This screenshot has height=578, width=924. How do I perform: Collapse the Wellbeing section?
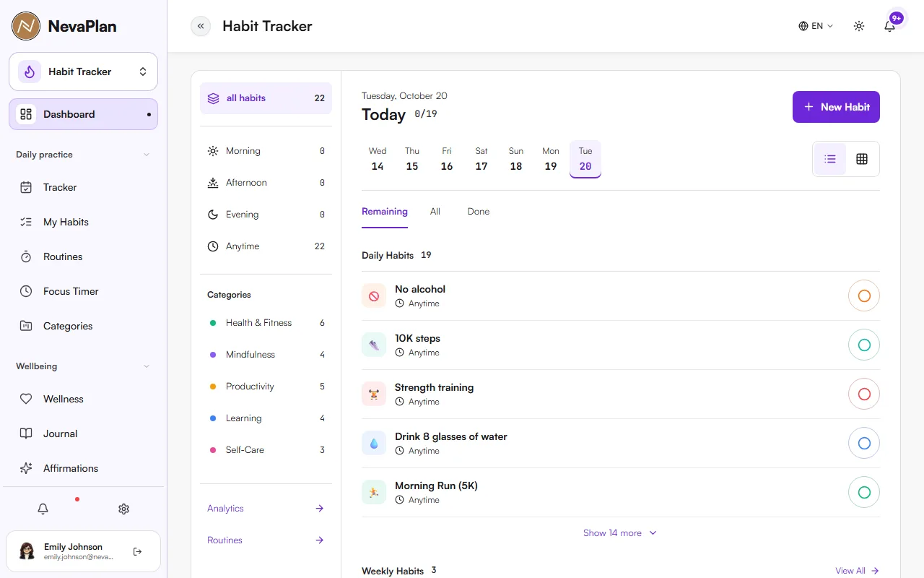tap(83, 366)
